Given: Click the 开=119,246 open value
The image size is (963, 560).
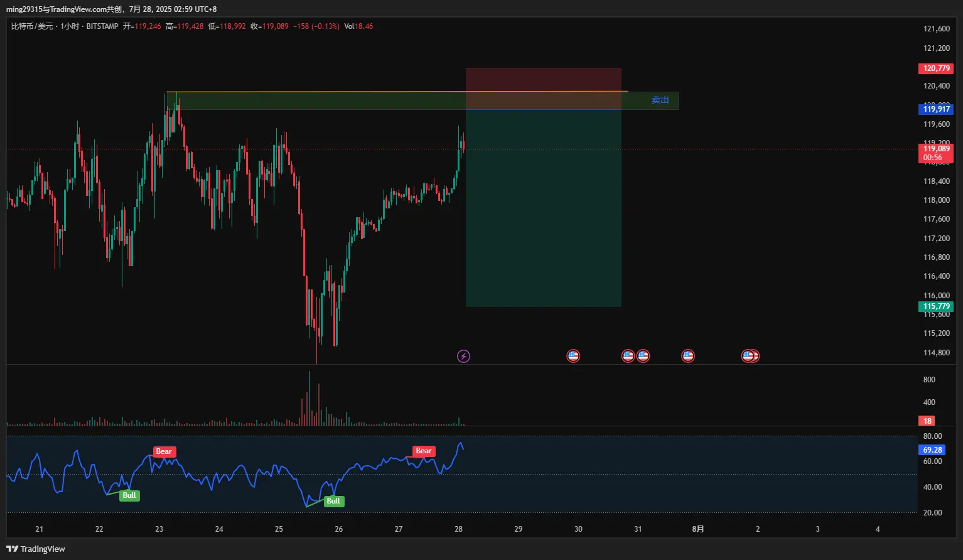Looking at the screenshot, I should click(x=142, y=26).
